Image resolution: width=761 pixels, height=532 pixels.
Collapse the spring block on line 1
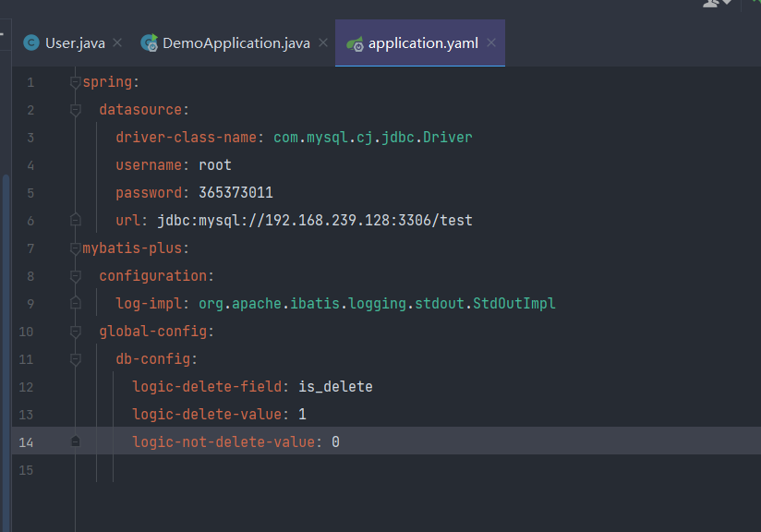pyautogui.click(x=75, y=82)
